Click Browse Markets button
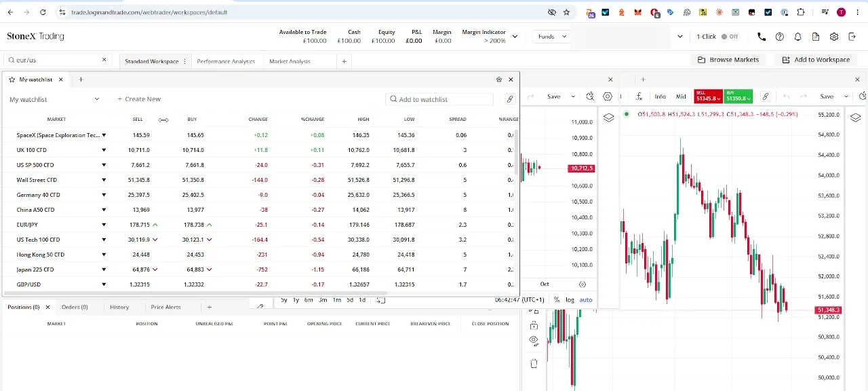The image size is (868, 391). click(728, 60)
